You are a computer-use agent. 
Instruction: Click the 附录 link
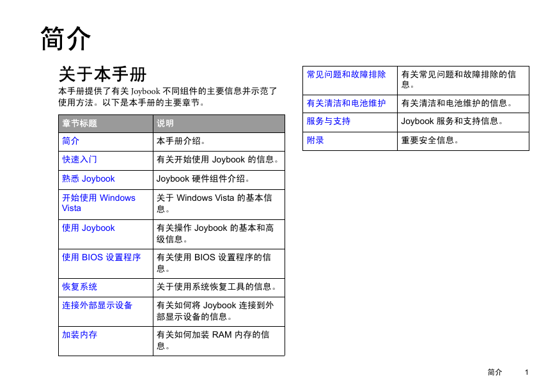click(x=315, y=141)
